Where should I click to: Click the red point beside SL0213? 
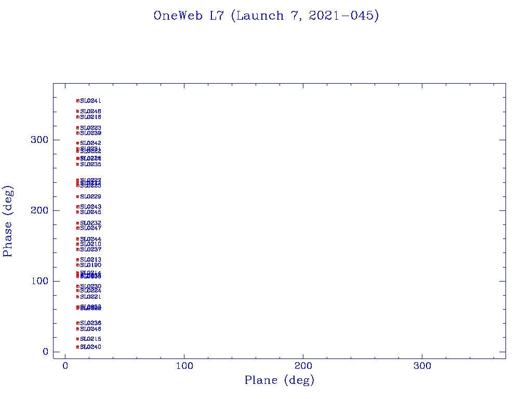(x=77, y=260)
